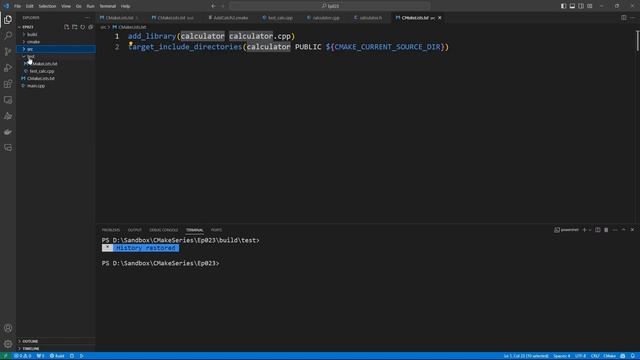This screenshot has height=360, width=640.
Task: Toggle secondary side bar layout icon
Action: (x=581, y=6)
